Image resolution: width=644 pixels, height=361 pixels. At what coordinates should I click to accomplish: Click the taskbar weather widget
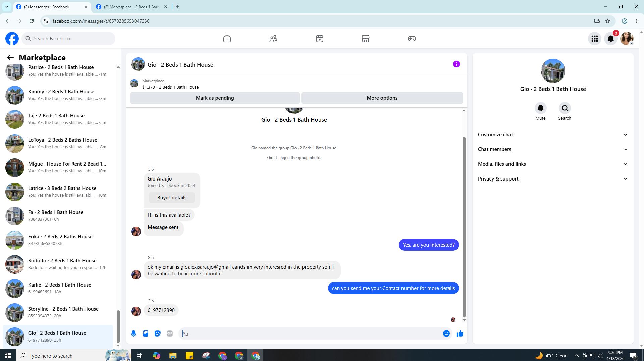(x=551, y=356)
